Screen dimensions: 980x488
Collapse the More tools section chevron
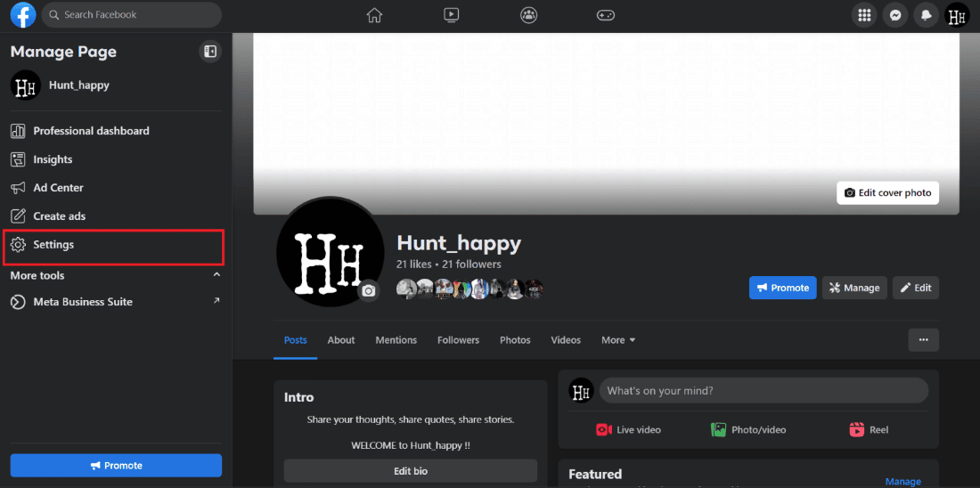[x=216, y=275]
